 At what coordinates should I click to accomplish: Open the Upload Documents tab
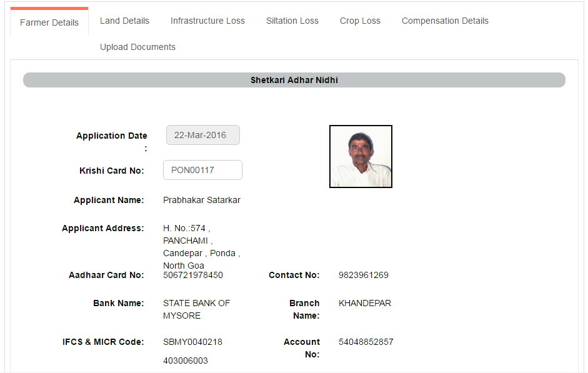pos(137,47)
